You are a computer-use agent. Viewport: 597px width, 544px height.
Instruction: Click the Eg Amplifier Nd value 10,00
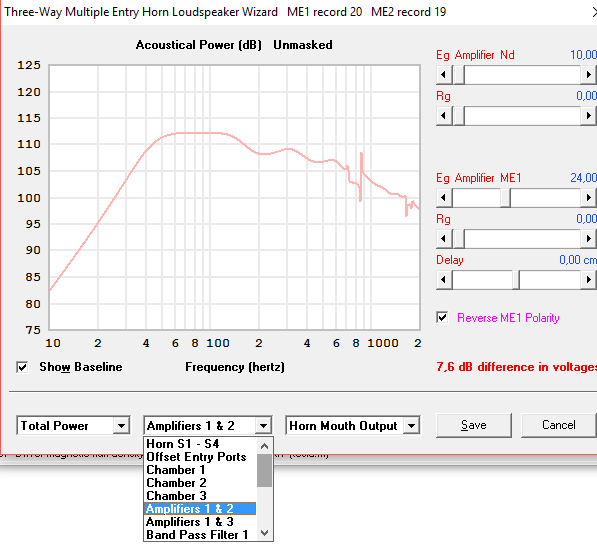(583, 55)
